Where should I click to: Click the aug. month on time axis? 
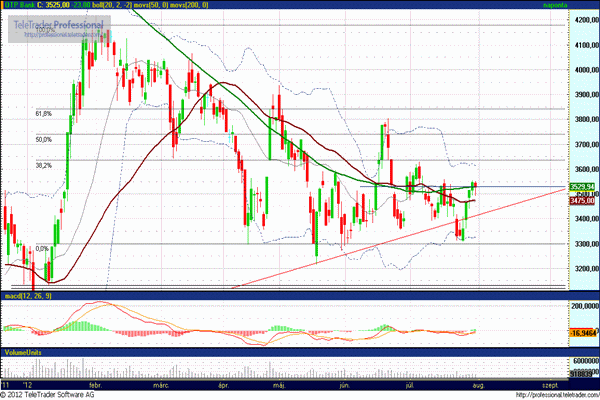point(478,385)
